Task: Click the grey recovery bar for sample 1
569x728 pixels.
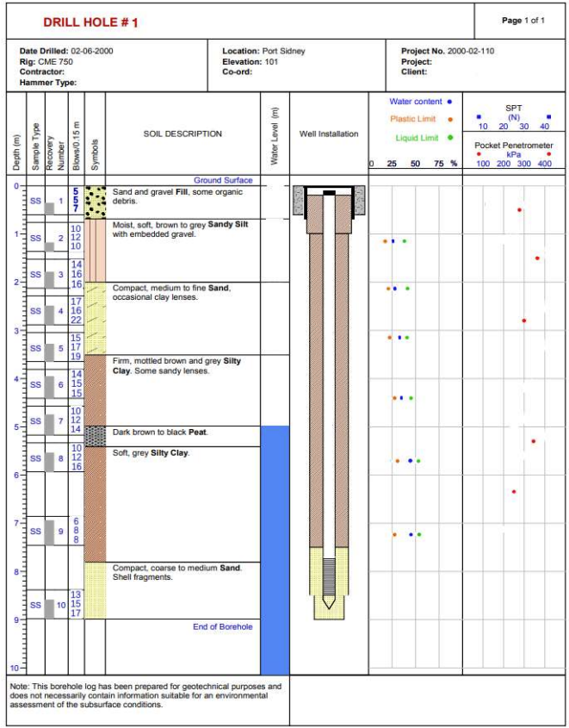Action: point(50,208)
